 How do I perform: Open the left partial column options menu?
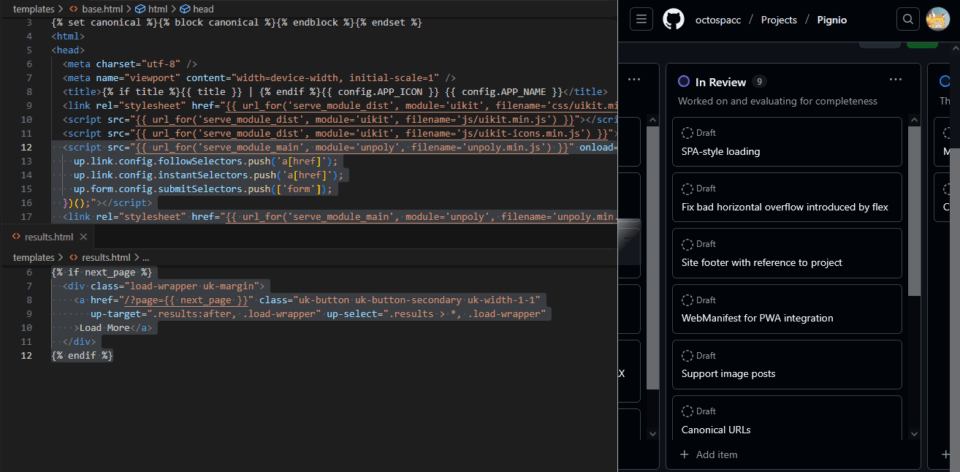click(x=634, y=80)
